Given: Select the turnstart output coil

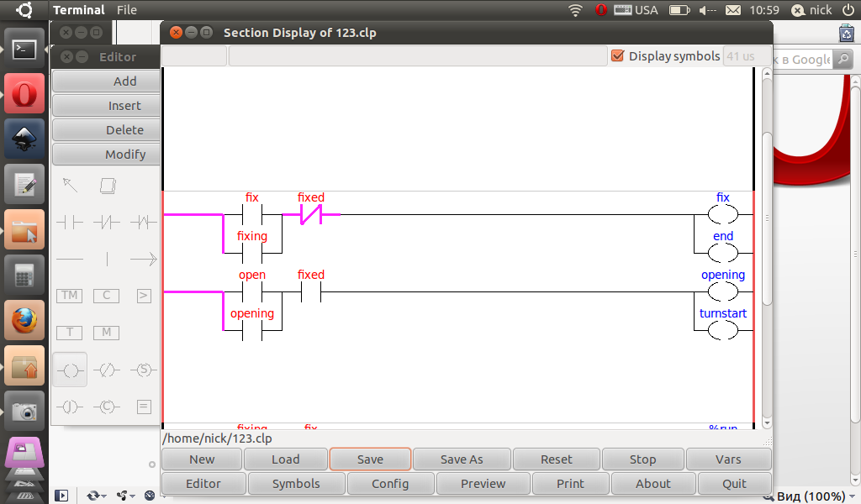Looking at the screenshot, I should pyautogui.click(x=722, y=330).
